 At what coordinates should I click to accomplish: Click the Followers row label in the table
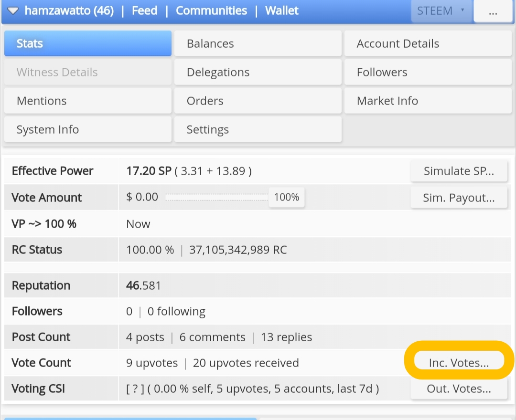click(37, 311)
